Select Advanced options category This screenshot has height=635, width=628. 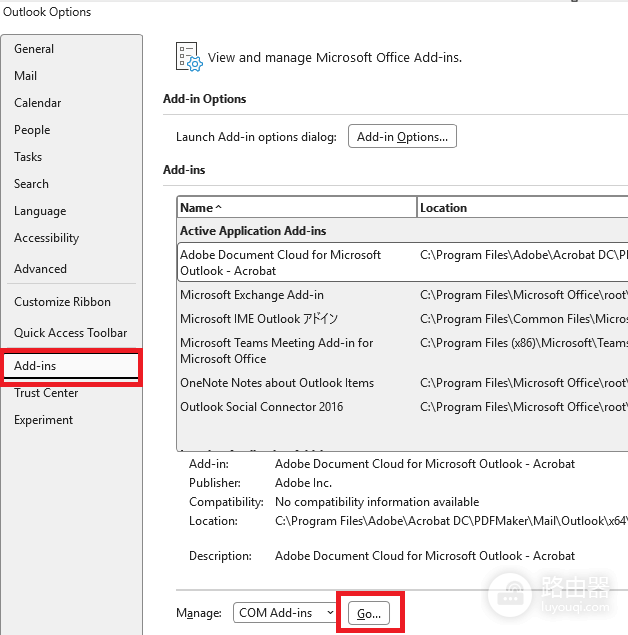tap(40, 269)
